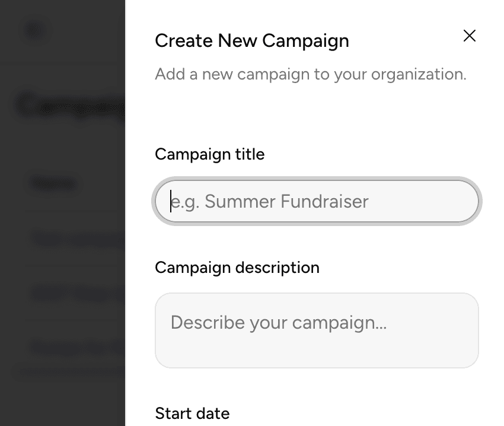Click the 'Create New Campaign' heading
This screenshot has width=504, height=426.
tap(251, 41)
